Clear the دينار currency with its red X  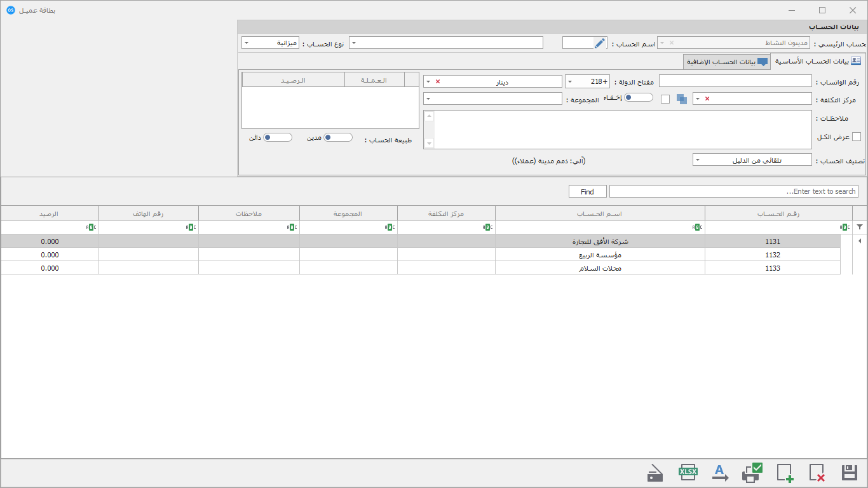pyautogui.click(x=437, y=81)
